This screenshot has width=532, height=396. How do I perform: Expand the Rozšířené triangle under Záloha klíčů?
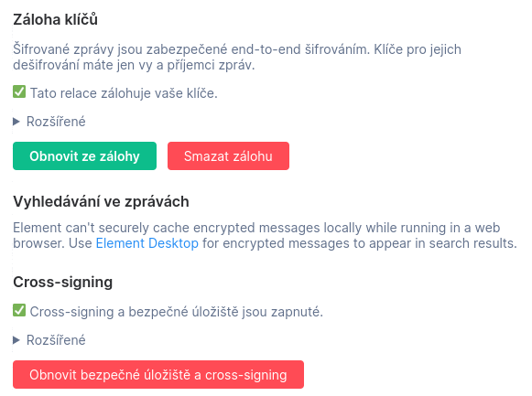(x=16, y=122)
